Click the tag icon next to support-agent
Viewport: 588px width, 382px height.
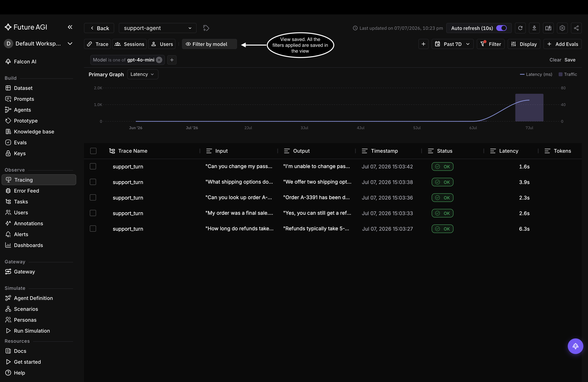pyautogui.click(x=206, y=28)
